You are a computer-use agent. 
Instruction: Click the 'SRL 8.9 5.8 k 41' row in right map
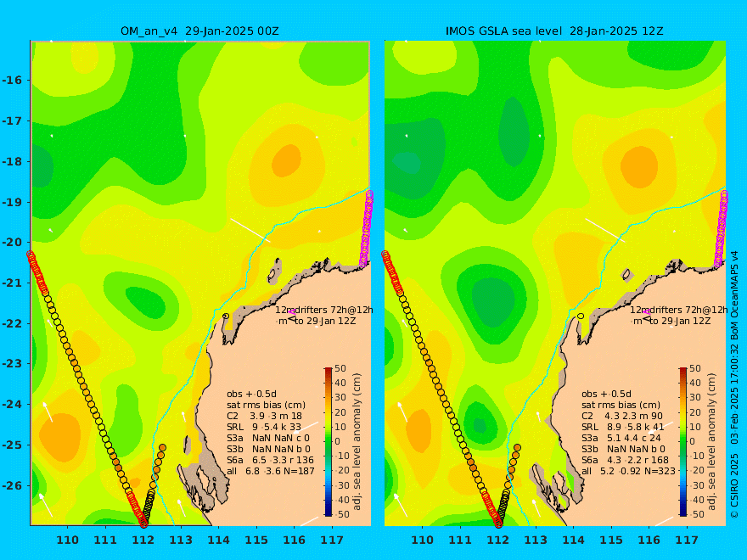(x=623, y=427)
